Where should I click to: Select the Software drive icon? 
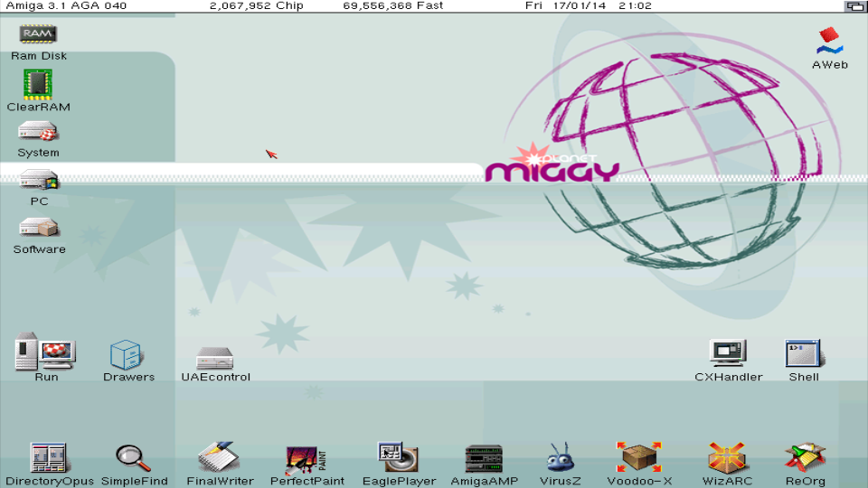pyautogui.click(x=39, y=228)
